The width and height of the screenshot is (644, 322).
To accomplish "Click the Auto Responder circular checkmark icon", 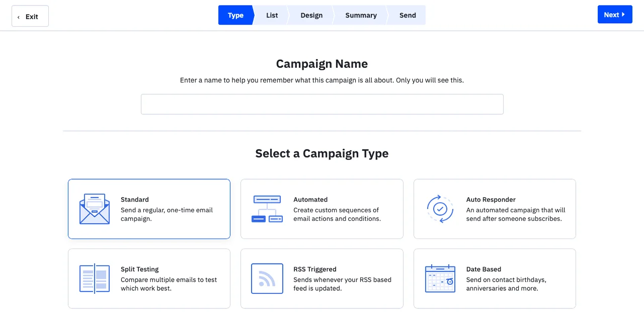I will tap(440, 208).
